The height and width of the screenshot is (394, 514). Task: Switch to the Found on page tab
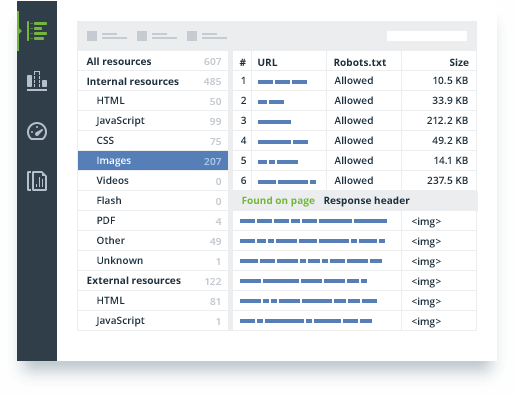point(278,200)
